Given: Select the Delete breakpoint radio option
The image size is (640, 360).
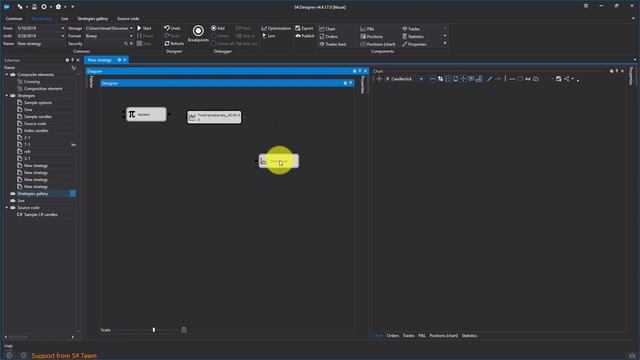Looking at the screenshot, I should tap(220, 36).
